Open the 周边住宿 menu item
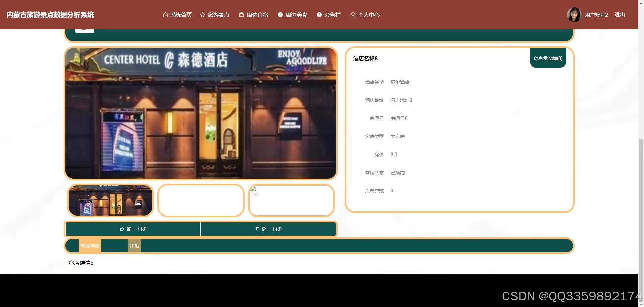Viewport: 644px width, 307px height. point(254,15)
